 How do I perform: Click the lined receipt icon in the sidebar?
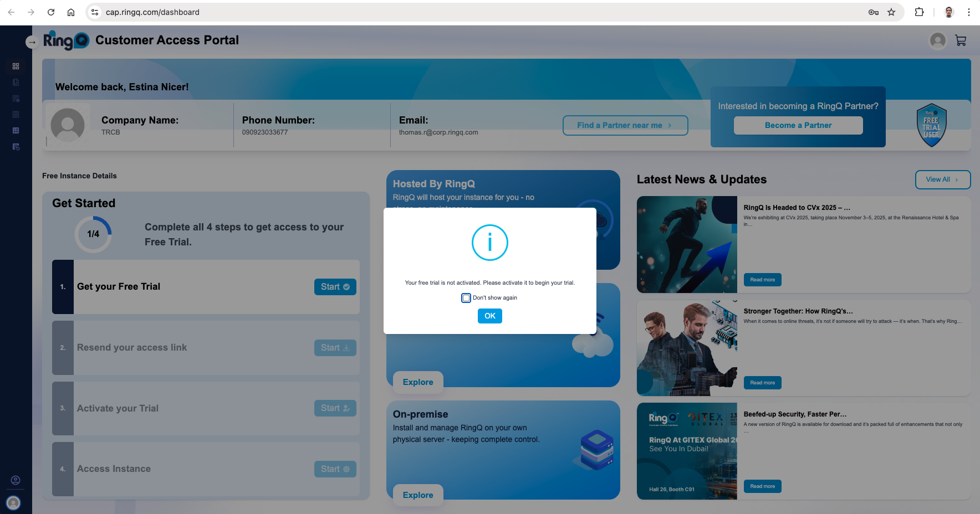point(16,114)
